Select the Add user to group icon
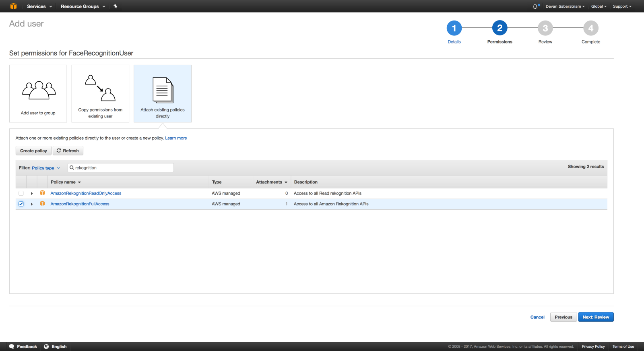 coord(39,91)
